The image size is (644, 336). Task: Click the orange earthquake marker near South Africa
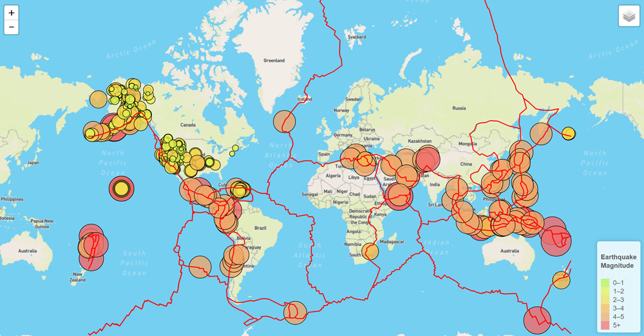coord(370,252)
